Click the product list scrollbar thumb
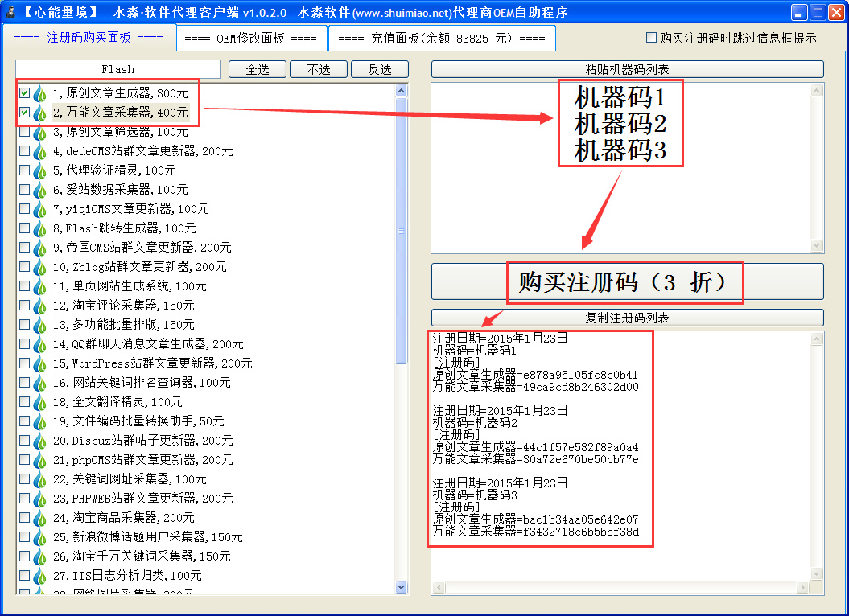The image size is (849, 616). pyautogui.click(x=402, y=231)
